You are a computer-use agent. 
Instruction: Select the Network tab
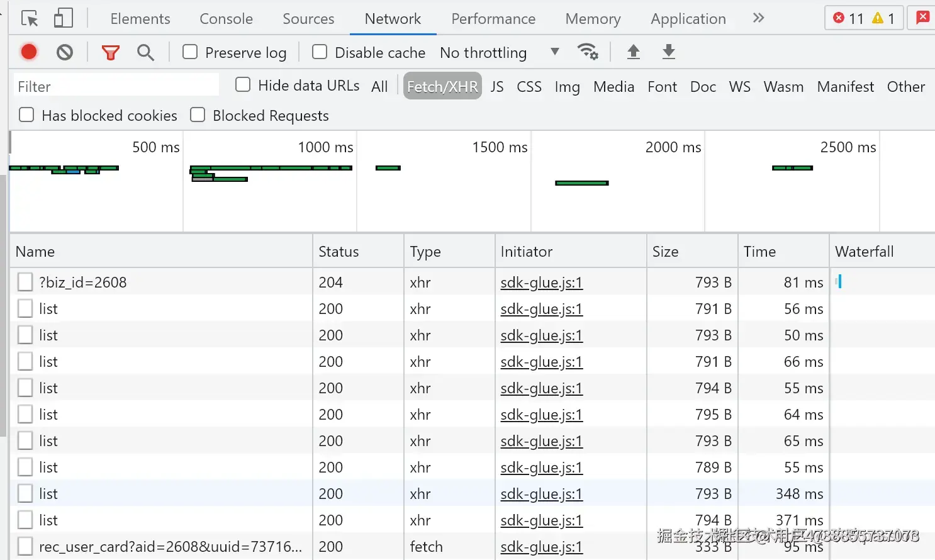[x=393, y=19]
